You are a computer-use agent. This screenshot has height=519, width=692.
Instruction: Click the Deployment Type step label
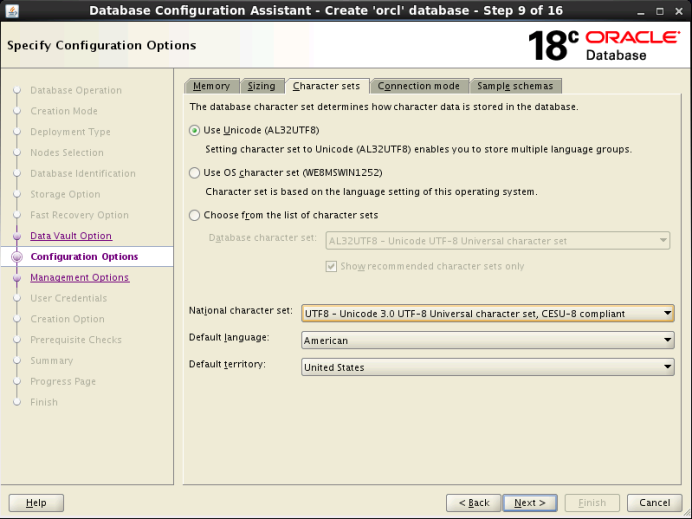[x=70, y=132]
